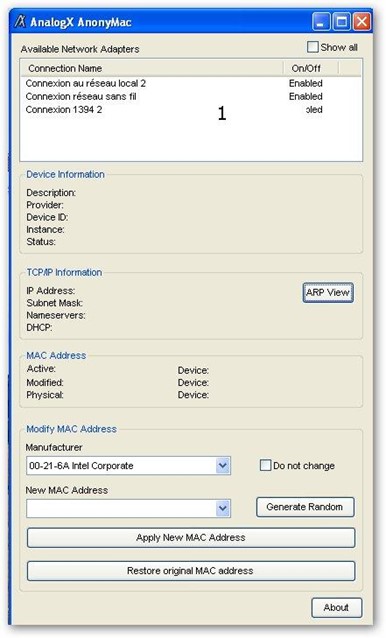Sort by On/Off column header
386x638 pixels.
(311, 68)
